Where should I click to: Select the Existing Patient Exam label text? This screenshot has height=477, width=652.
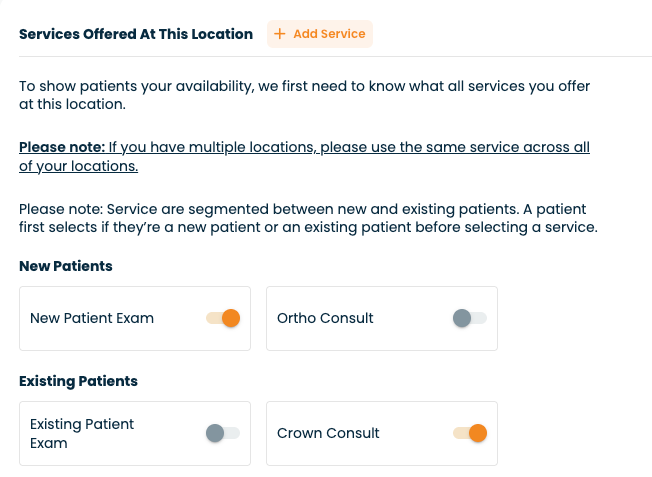point(82,425)
